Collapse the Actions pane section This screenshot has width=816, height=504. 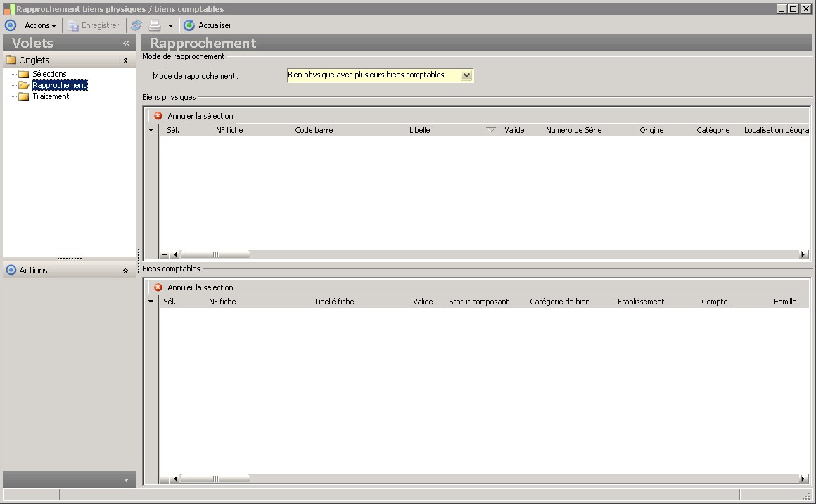125,271
